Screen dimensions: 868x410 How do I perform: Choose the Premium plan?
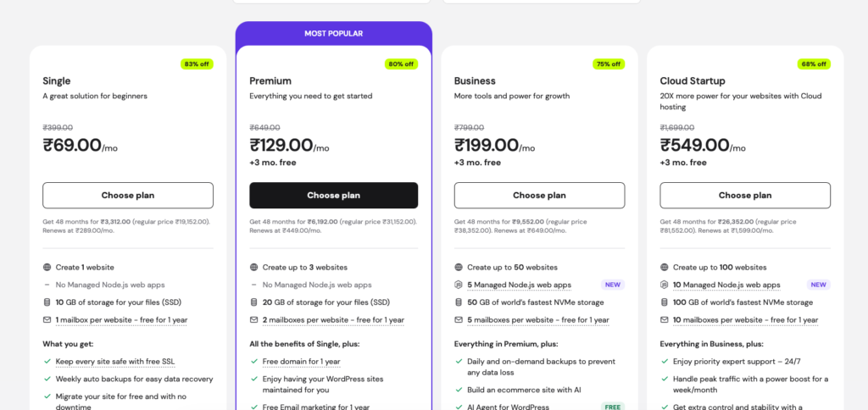click(x=333, y=195)
